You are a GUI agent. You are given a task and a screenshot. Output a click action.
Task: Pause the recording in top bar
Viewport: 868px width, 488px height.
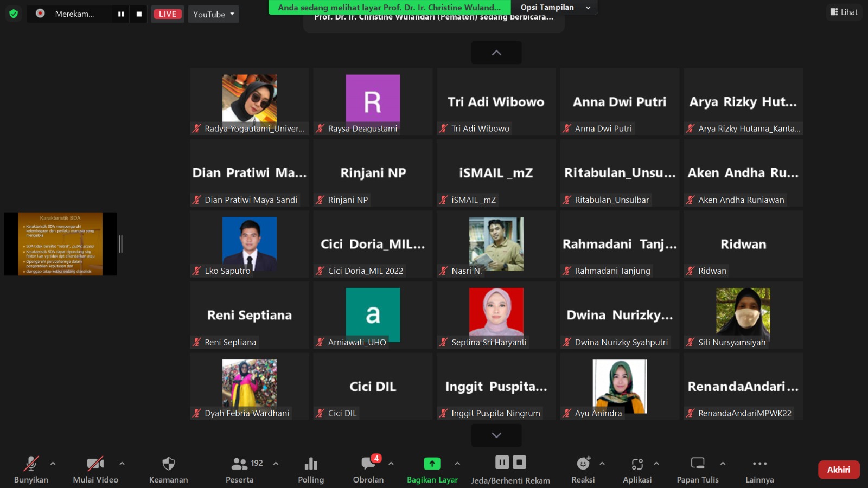[x=121, y=14]
